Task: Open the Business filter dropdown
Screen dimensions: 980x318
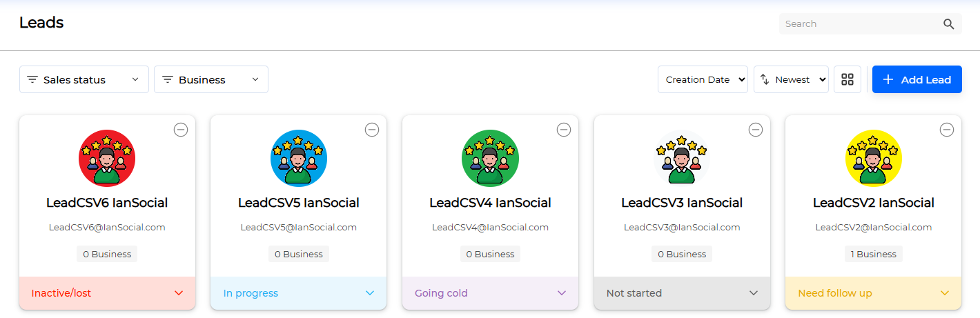Action: point(211,79)
